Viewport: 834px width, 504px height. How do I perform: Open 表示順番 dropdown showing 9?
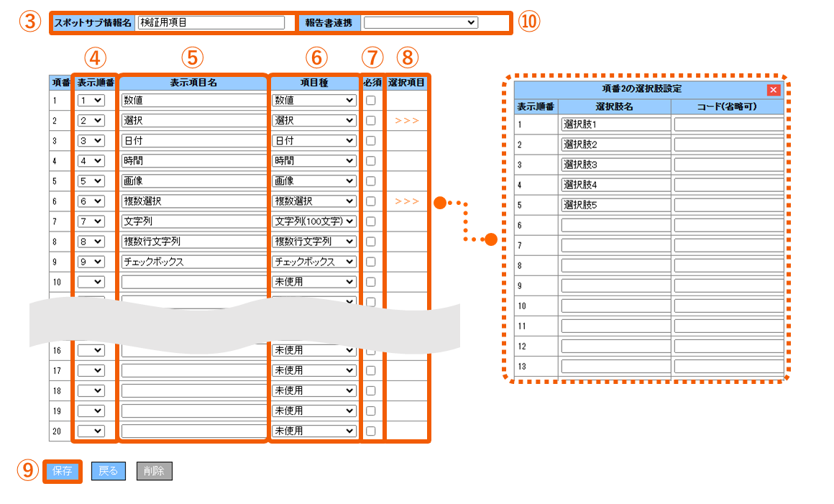click(91, 262)
